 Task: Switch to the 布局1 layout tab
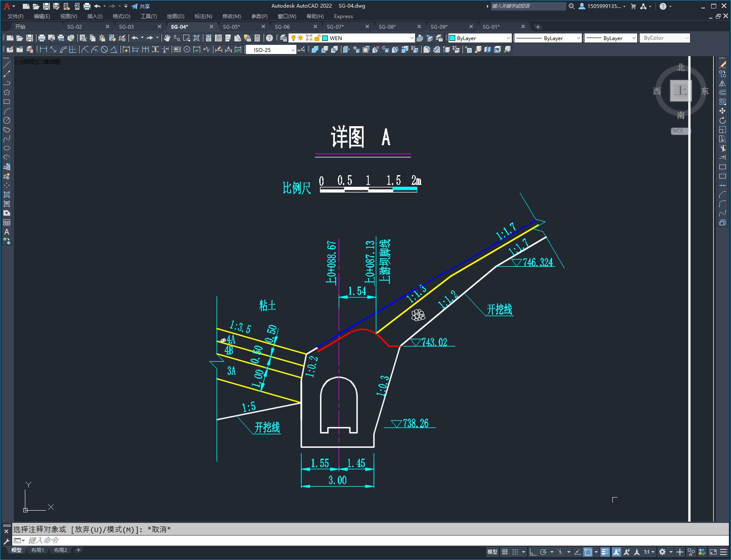pos(38,550)
